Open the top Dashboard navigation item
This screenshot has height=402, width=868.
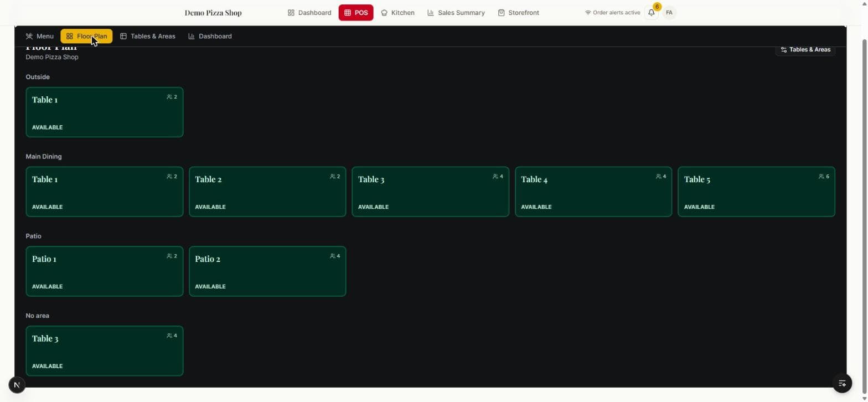[x=309, y=13]
